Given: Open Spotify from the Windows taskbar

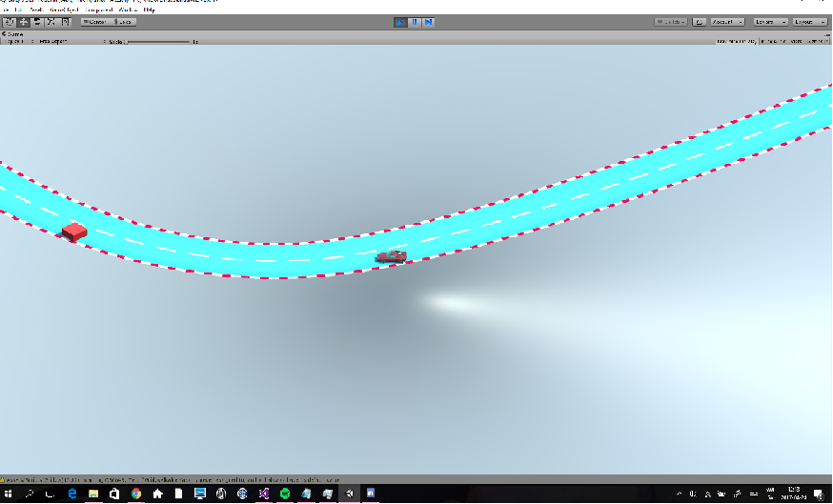Looking at the screenshot, I should tap(284, 494).
